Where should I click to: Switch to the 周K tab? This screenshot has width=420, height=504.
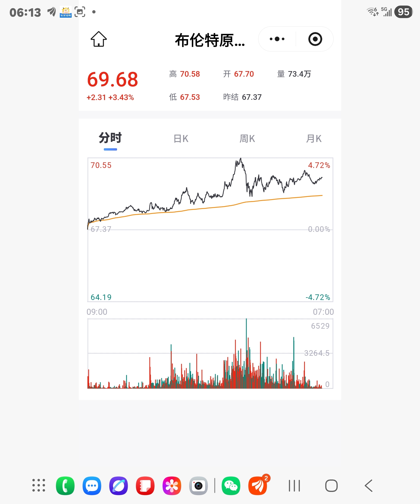click(x=247, y=139)
